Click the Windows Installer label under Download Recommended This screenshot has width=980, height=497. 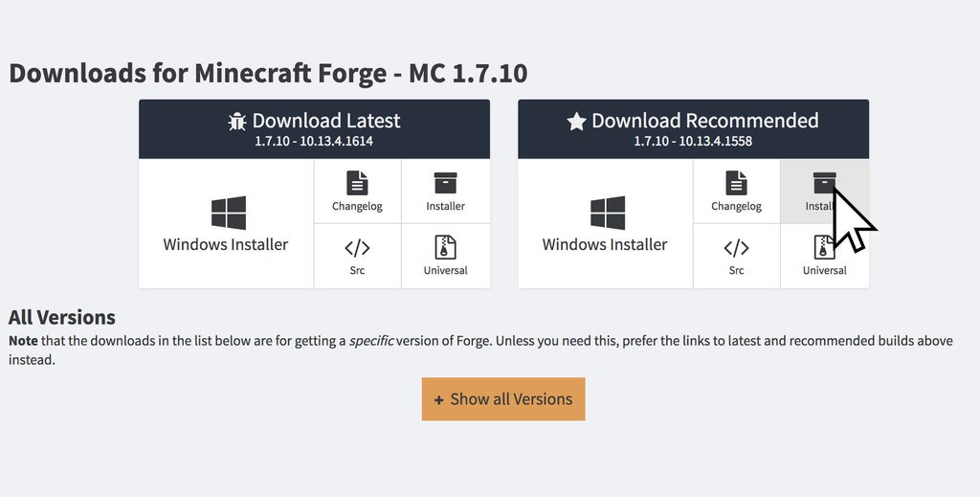[605, 244]
